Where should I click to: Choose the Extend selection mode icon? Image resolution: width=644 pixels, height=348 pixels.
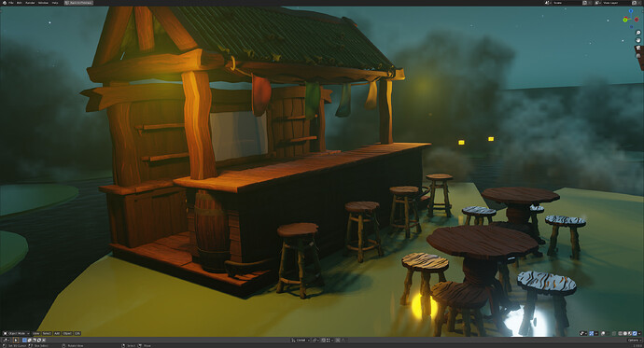tap(30, 341)
